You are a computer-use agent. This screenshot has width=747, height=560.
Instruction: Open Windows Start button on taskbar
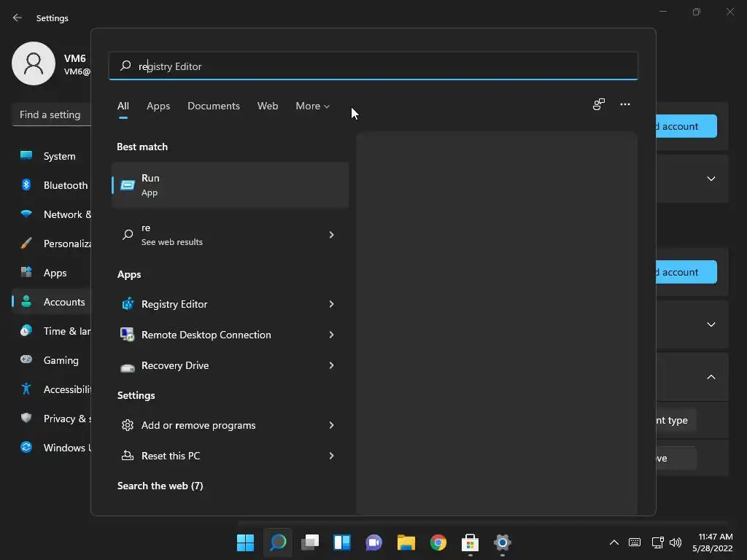245,542
